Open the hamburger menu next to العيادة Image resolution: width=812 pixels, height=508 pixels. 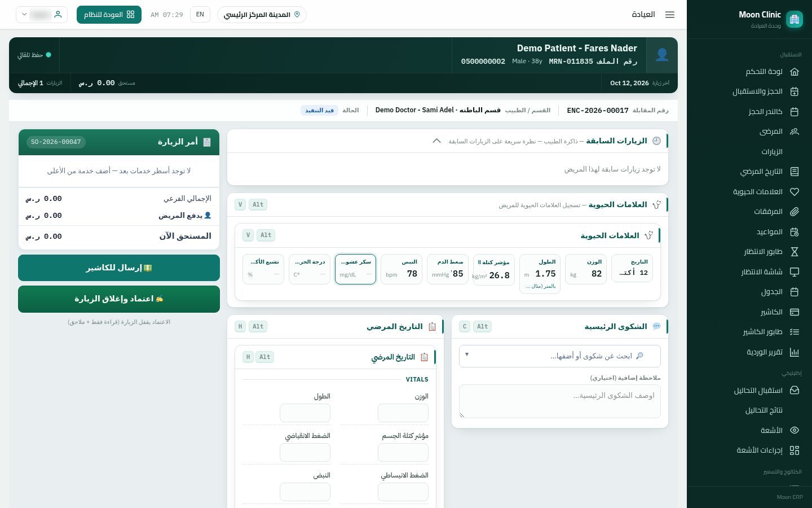(670, 15)
